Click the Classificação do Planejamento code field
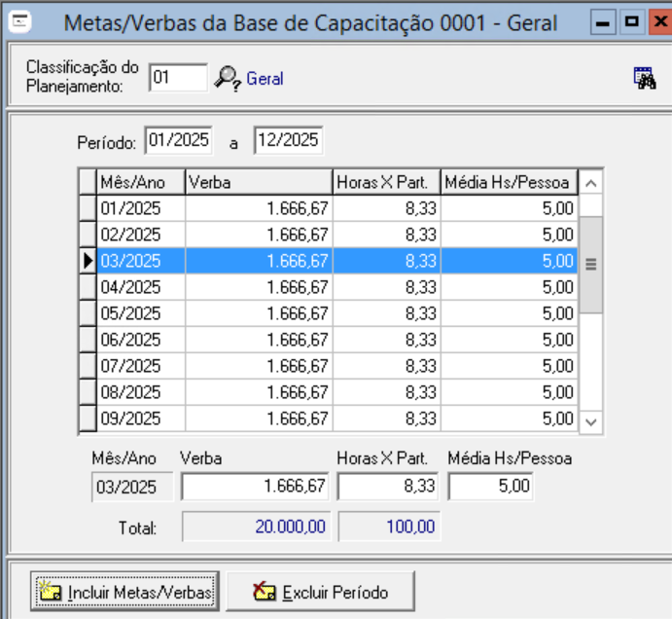Screen dimensions: 672x619 178,78
